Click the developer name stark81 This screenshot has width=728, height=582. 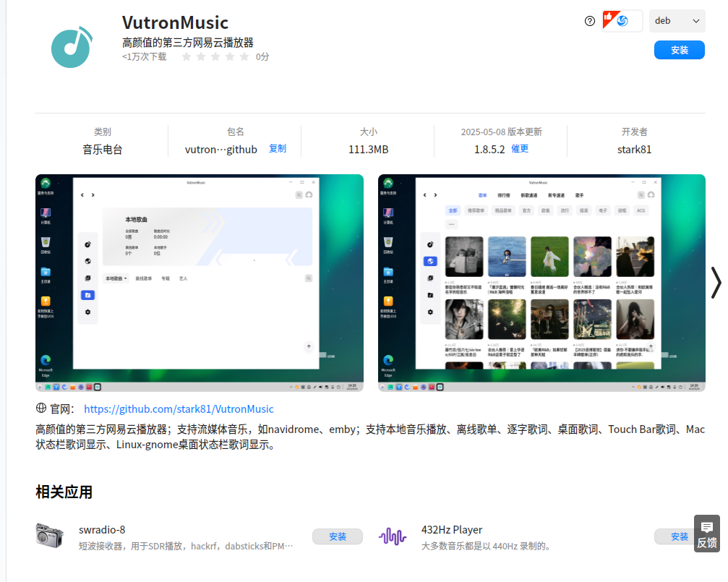click(x=634, y=150)
